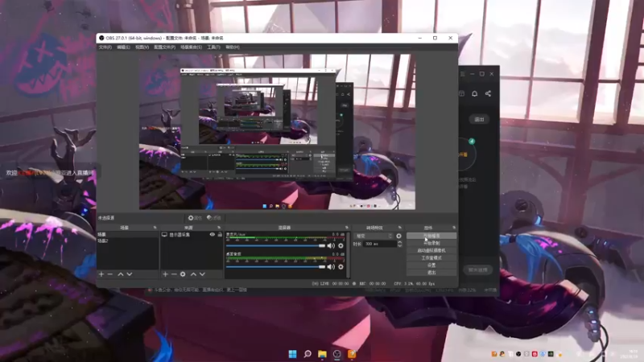The width and height of the screenshot is (644, 362).
Task: Click the box icon left of the bell
Action: pos(461,93)
